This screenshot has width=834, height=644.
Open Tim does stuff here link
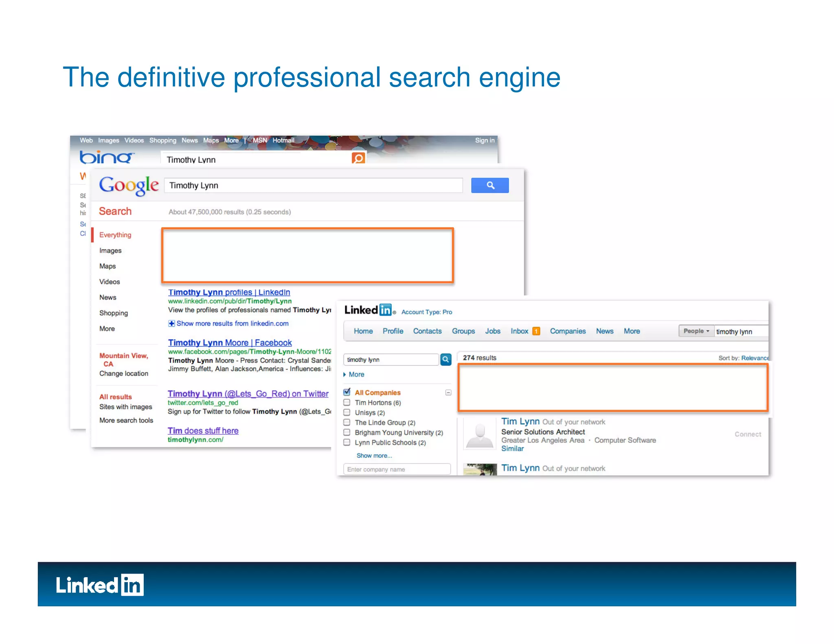[x=203, y=431]
